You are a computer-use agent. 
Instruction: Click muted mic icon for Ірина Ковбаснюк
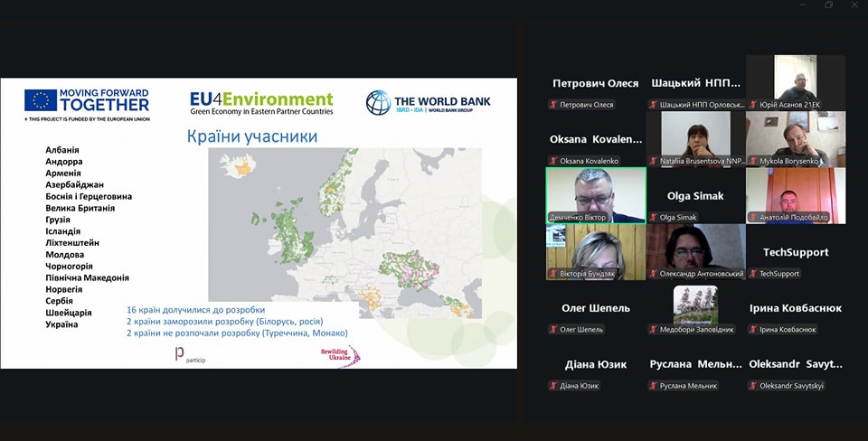coord(752,330)
